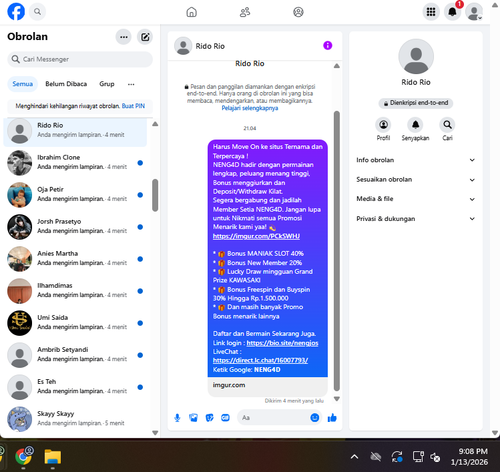Open Skayy Skayy conversation
Image resolution: width=500 pixels, height=472 pixels.
pos(75,419)
